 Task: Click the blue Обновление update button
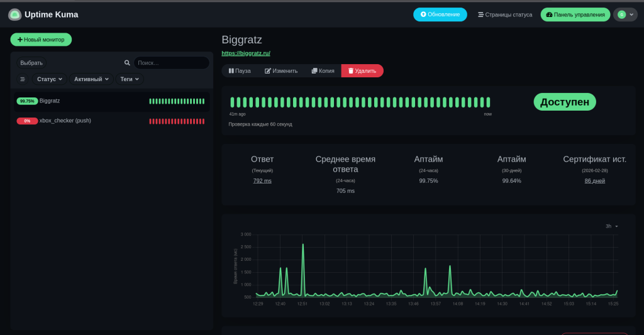[x=440, y=14]
